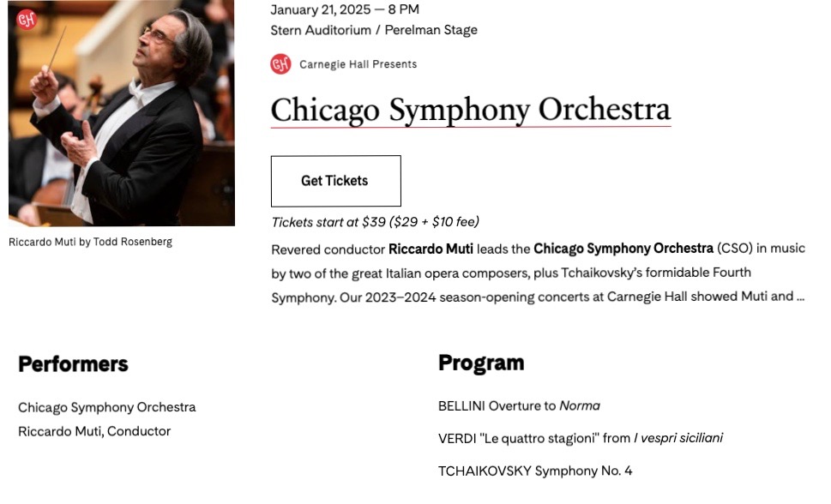831x504 pixels.
Task: Select Riccardo Muti, Conductor in the Performers list
Action: (94, 431)
